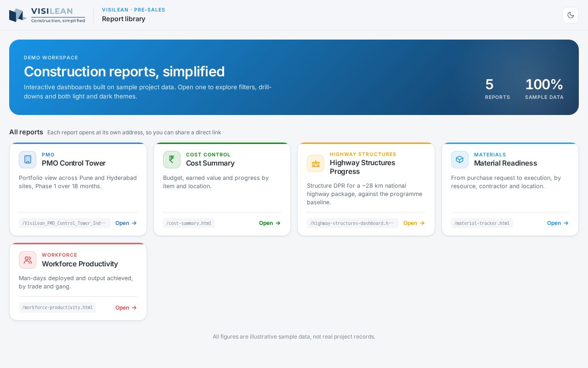
Task: Click the PMO Control Tower title
Action: (x=73, y=163)
